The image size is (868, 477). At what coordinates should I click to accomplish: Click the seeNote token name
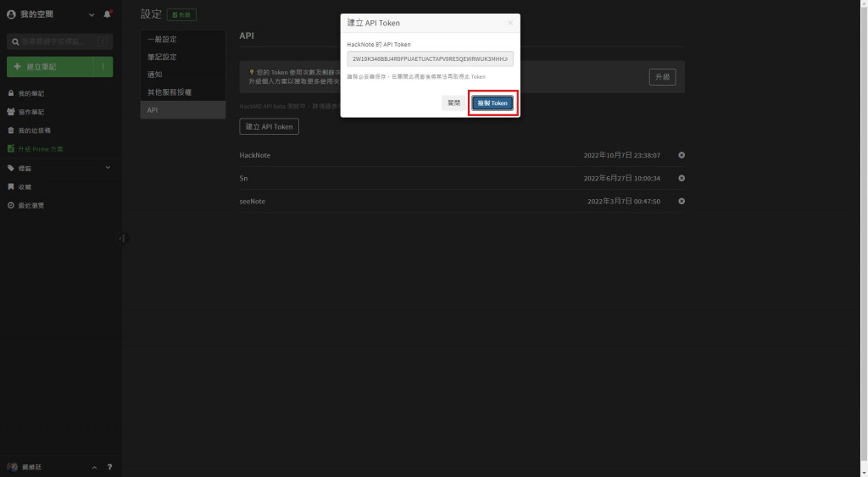click(x=252, y=202)
